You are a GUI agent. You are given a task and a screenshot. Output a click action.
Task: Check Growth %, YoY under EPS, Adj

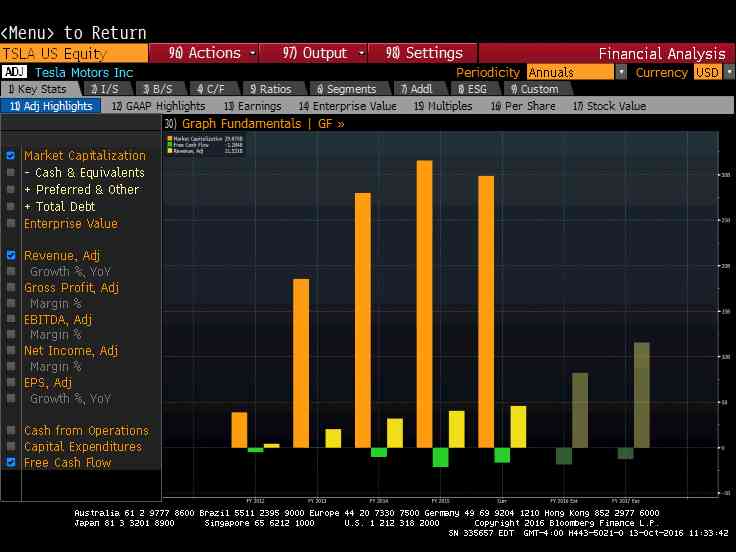pos(11,399)
